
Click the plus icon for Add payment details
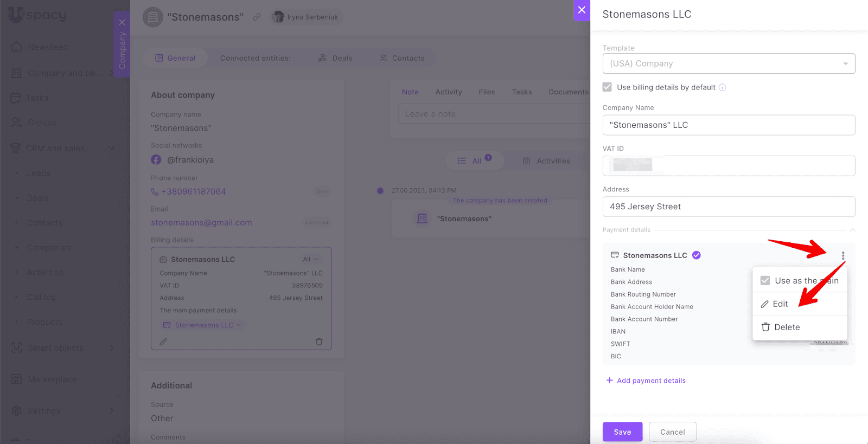pos(609,381)
